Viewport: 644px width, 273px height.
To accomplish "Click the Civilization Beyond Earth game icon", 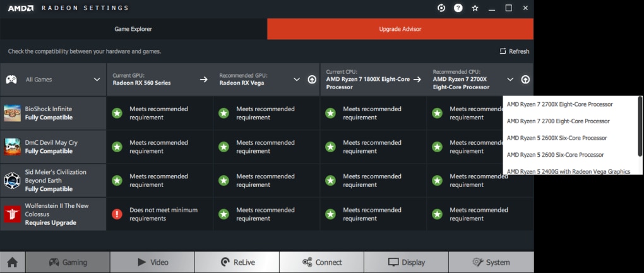I will 13,181.
